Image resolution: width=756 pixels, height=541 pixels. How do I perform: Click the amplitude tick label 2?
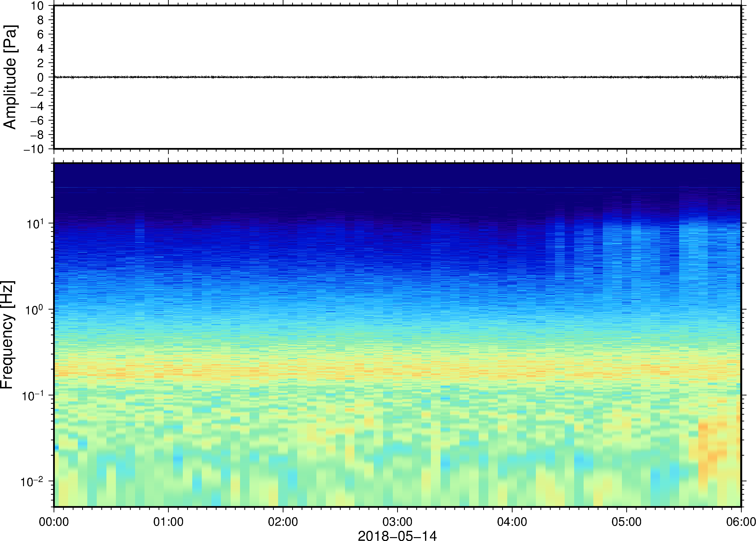(x=40, y=63)
